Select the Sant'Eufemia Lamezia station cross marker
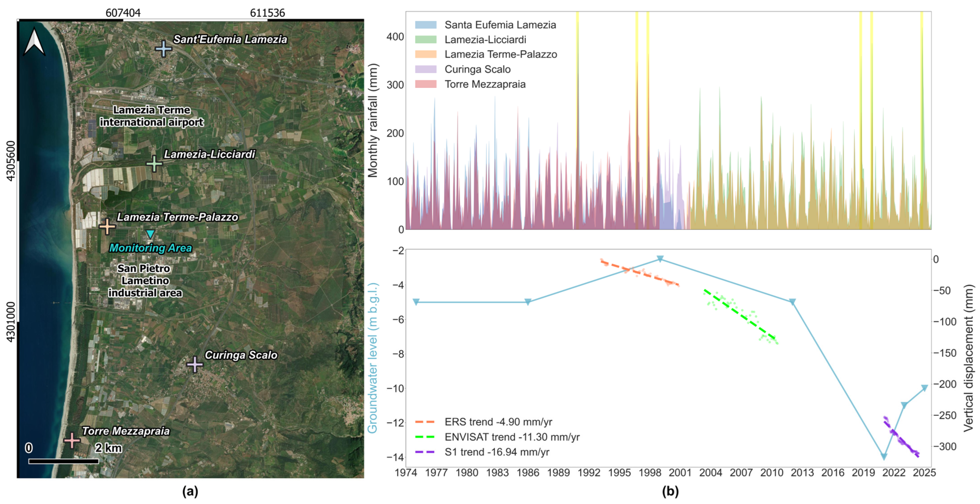This screenshot has height=504, width=980. tap(163, 49)
